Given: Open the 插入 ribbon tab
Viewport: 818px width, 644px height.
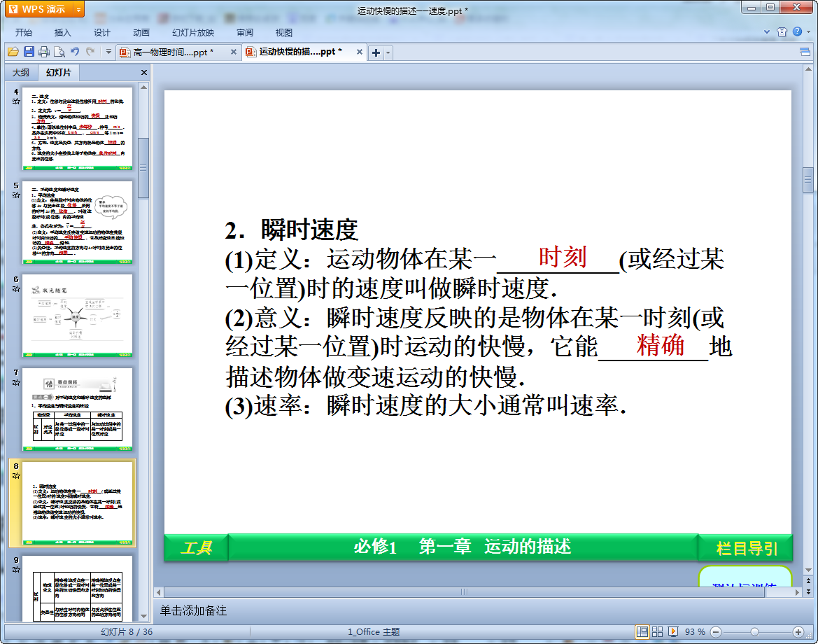Looking at the screenshot, I should pos(62,32).
